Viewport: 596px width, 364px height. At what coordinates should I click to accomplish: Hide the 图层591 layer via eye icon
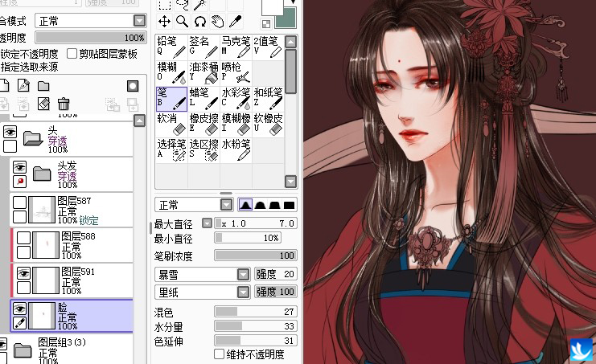point(22,272)
